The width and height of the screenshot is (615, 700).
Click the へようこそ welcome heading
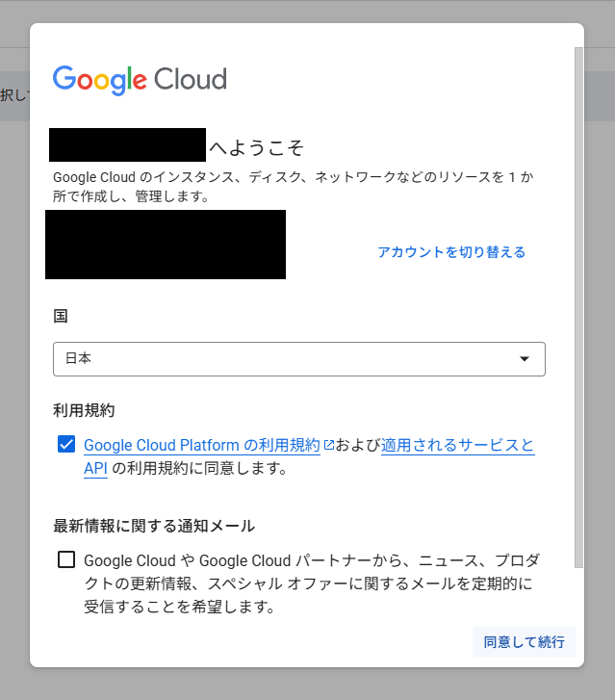coord(256,147)
